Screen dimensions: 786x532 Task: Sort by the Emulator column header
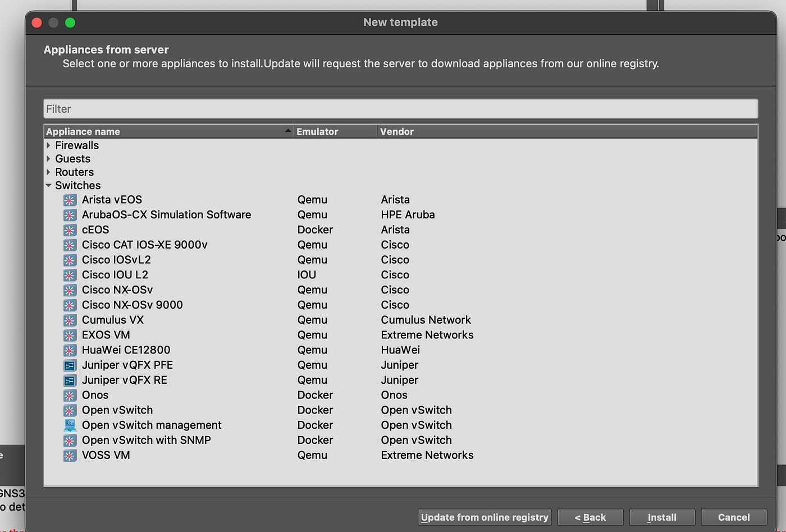pos(335,131)
